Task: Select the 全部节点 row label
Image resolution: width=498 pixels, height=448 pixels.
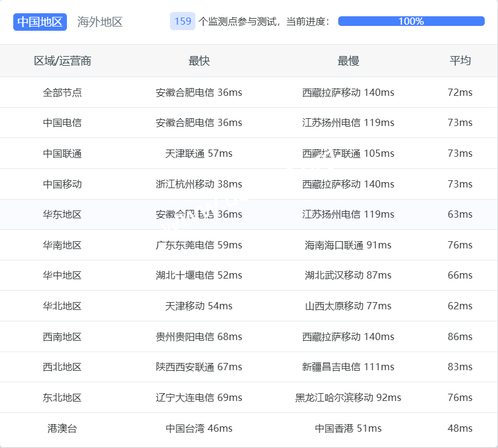Action: coord(62,92)
